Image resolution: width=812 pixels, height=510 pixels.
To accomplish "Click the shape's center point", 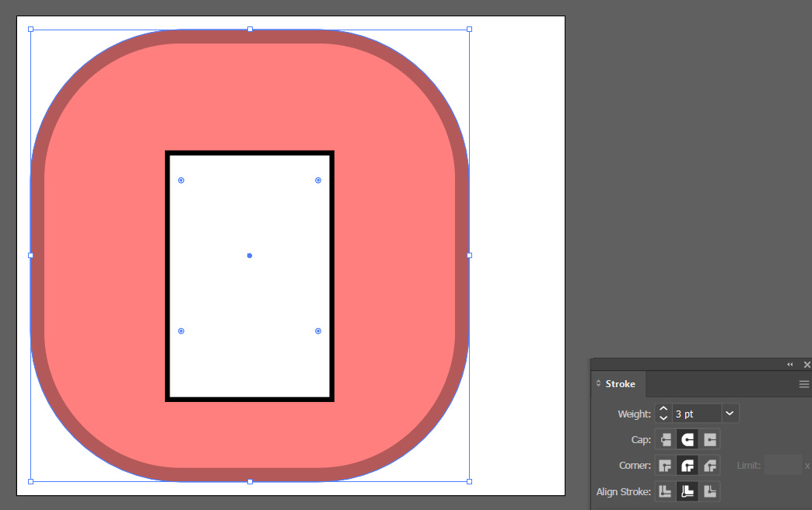I will [250, 255].
